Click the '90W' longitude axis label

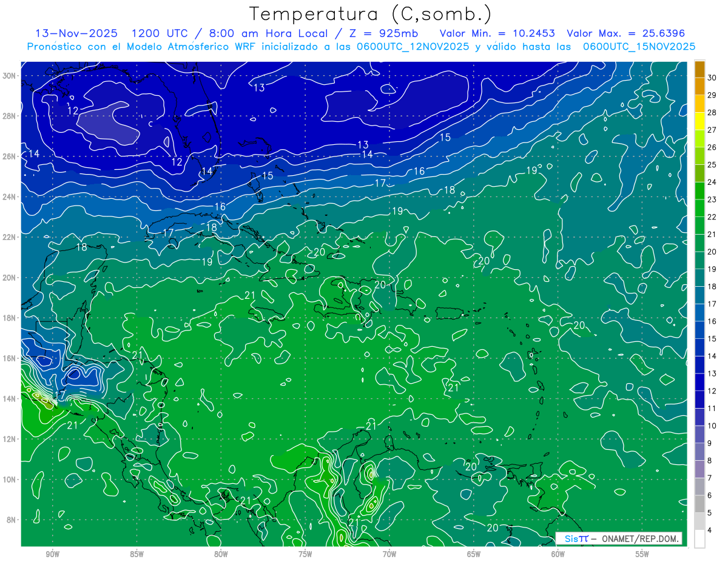point(52,554)
